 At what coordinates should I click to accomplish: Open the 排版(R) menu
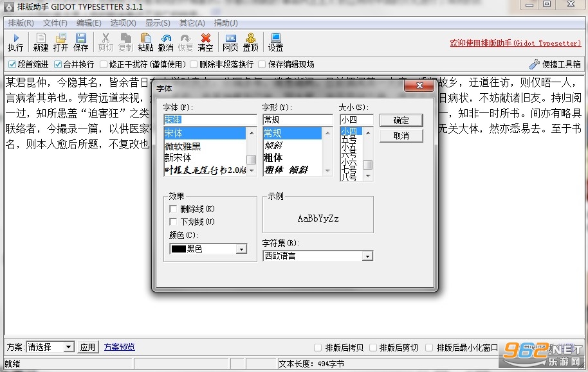tap(21, 23)
